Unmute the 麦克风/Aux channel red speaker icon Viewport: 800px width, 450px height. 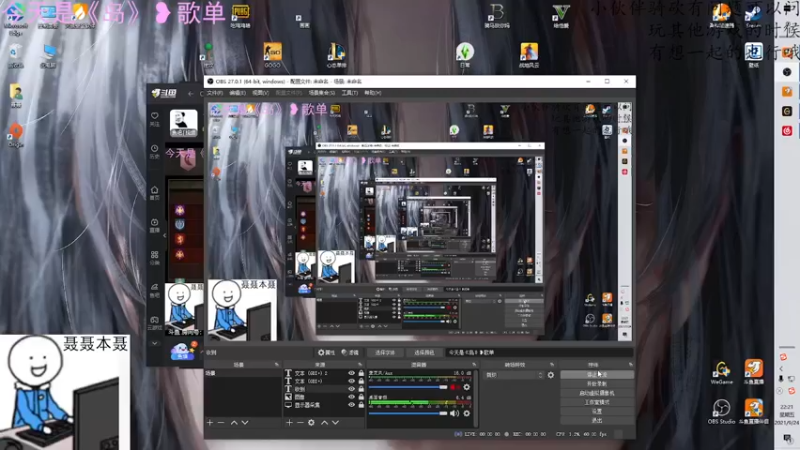point(454,387)
